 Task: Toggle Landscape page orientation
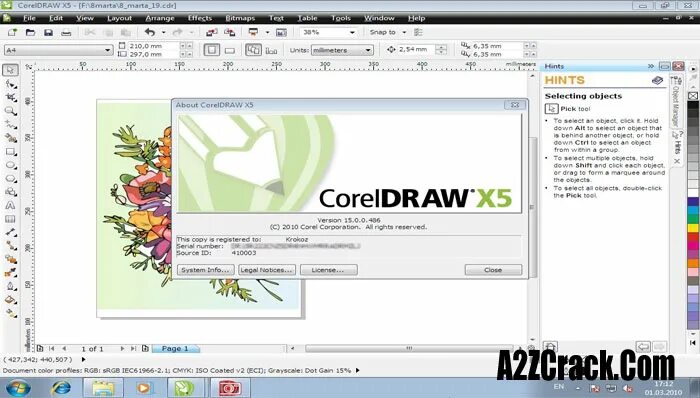(229, 50)
